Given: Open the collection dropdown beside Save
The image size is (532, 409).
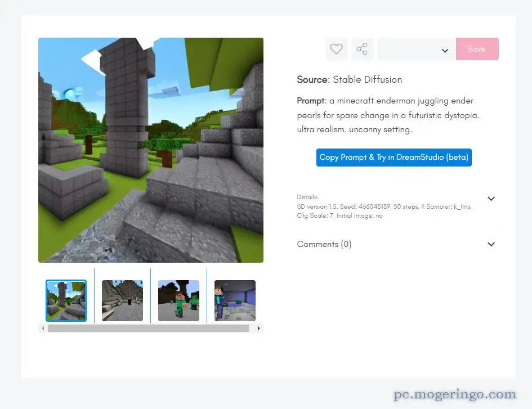Looking at the screenshot, I should point(416,50).
